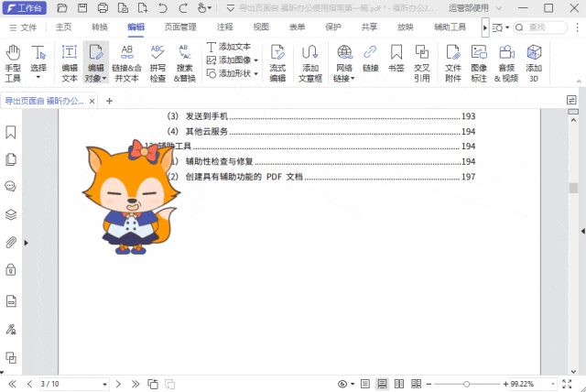Select the Add Image tool
This screenshot has width=586, height=392.
229,60
